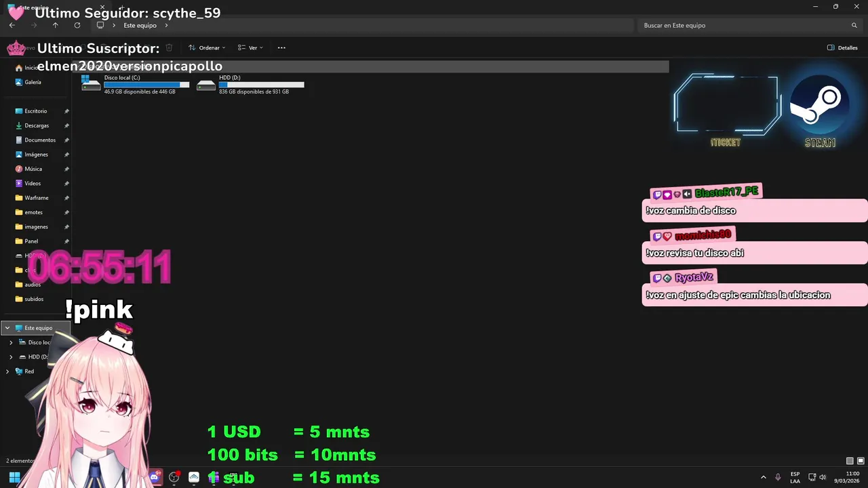Screen dimensions: 868x488
Task: Open the more options ellipsis menu
Action: (x=281, y=47)
